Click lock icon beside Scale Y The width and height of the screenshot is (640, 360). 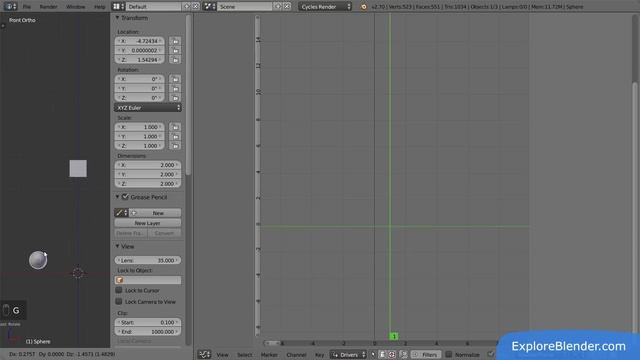175,137
